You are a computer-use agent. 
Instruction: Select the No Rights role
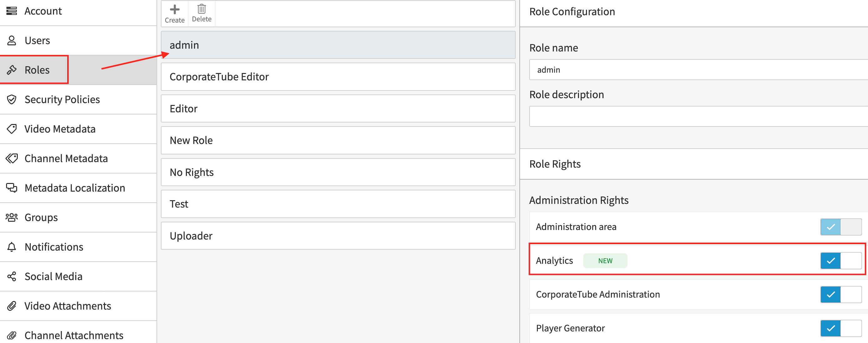click(338, 172)
